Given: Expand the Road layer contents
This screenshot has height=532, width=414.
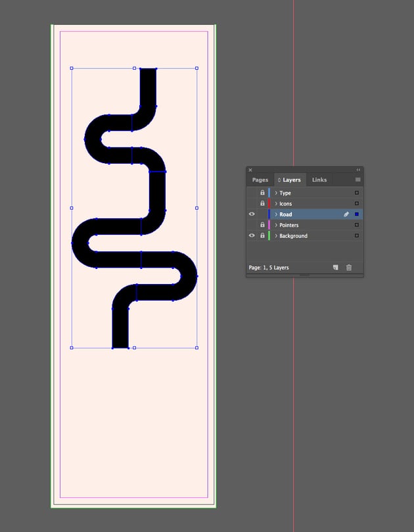Looking at the screenshot, I should click(x=276, y=214).
